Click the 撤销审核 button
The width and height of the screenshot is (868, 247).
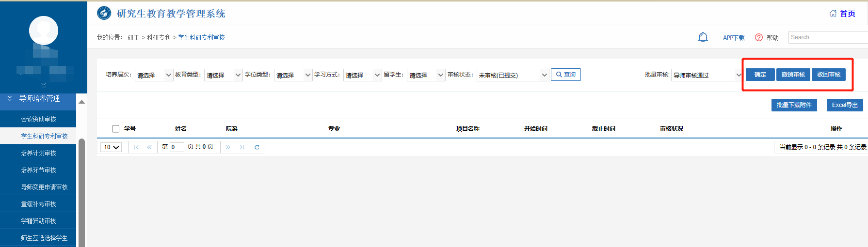pyautogui.click(x=793, y=75)
